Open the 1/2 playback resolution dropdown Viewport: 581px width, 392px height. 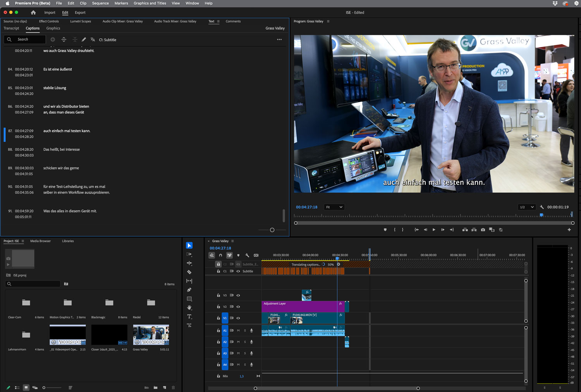coord(527,207)
